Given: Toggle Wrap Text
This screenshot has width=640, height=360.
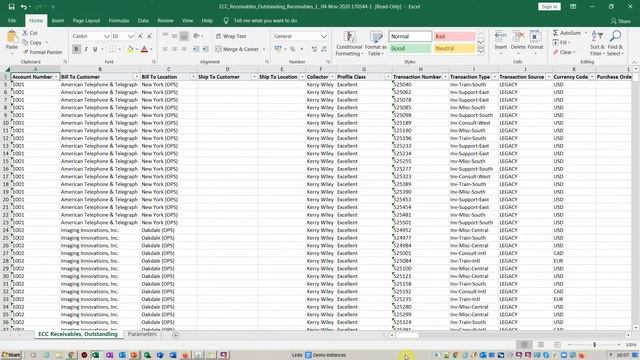Looking at the screenshot, I should click(231, 36).
